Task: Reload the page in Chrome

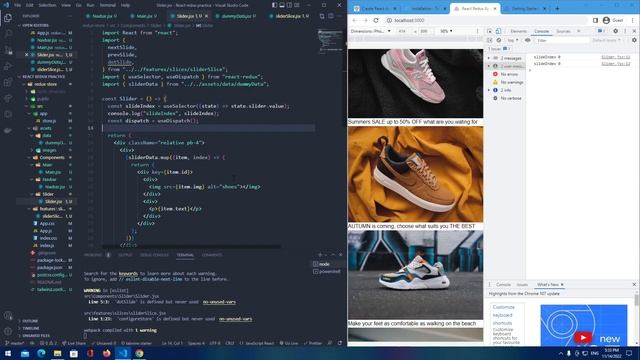Action: [376, 20]
